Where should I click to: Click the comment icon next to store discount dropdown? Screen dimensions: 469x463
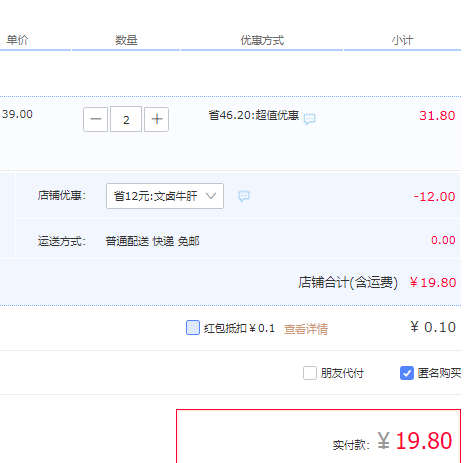click(x=244, y=196)
